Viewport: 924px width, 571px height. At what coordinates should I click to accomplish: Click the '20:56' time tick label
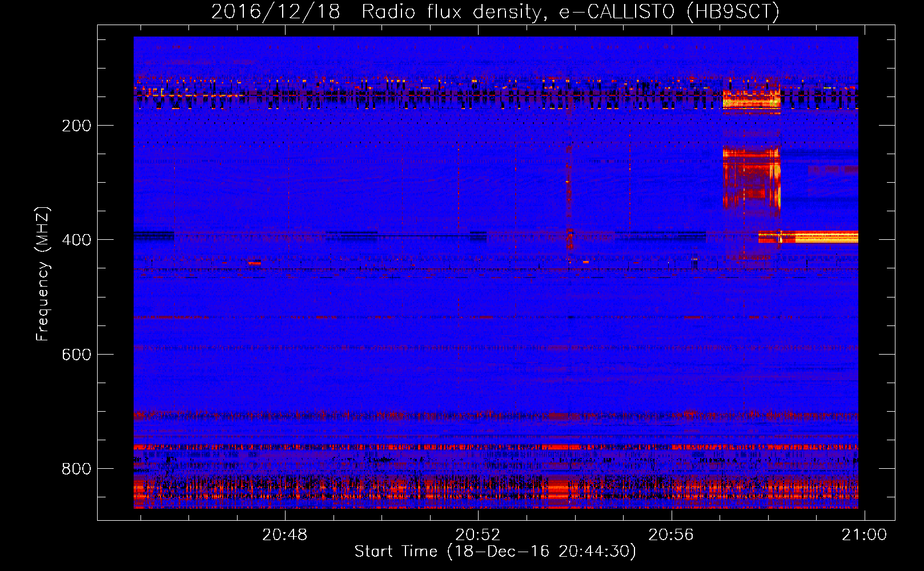click(x=670, y=534)
